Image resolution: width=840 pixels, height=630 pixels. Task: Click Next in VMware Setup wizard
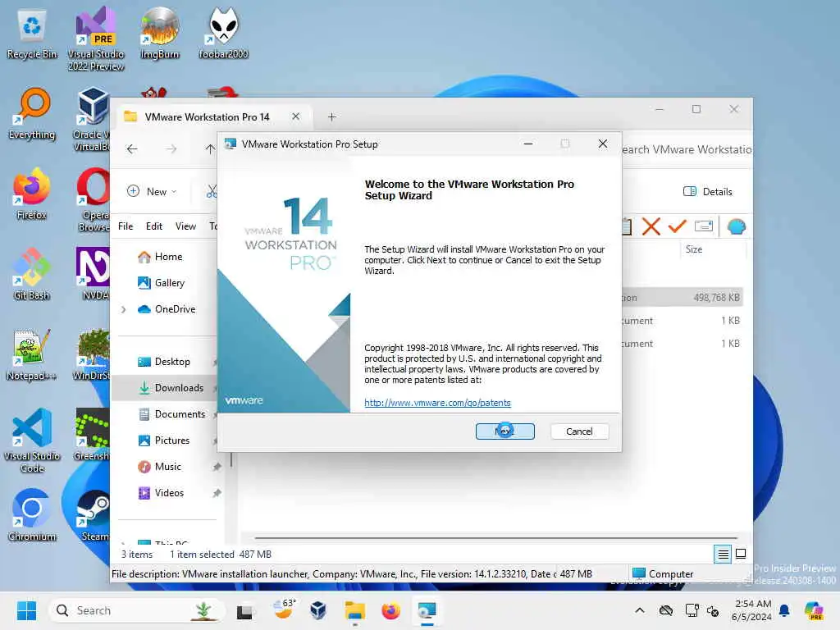point(504,431)
